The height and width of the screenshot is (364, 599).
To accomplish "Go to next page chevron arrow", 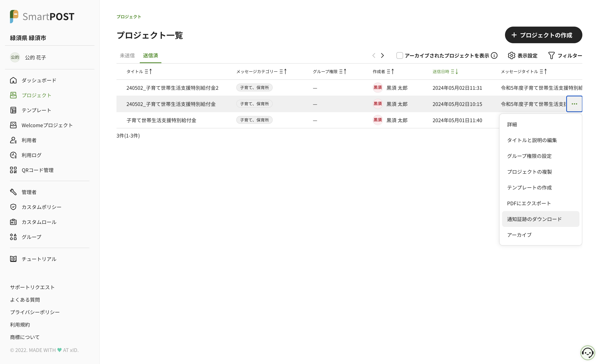I will point(382,56).
